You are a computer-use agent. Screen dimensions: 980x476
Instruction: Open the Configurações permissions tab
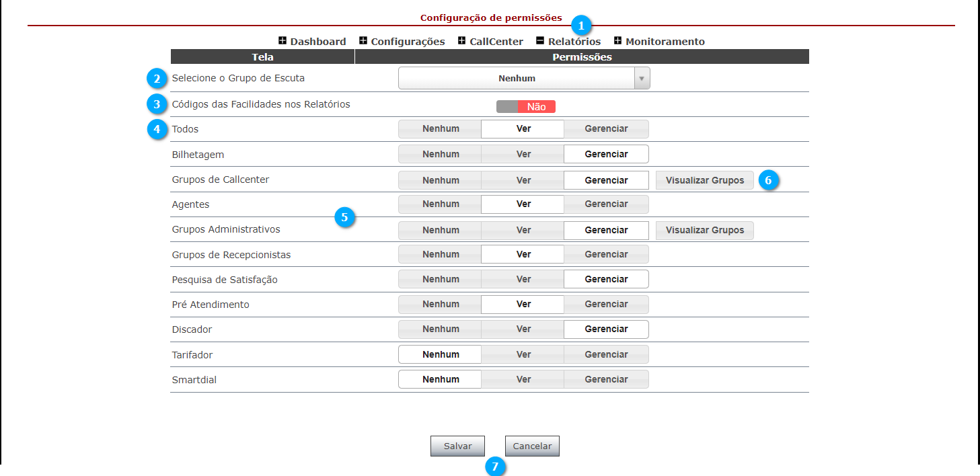(408, 42)
